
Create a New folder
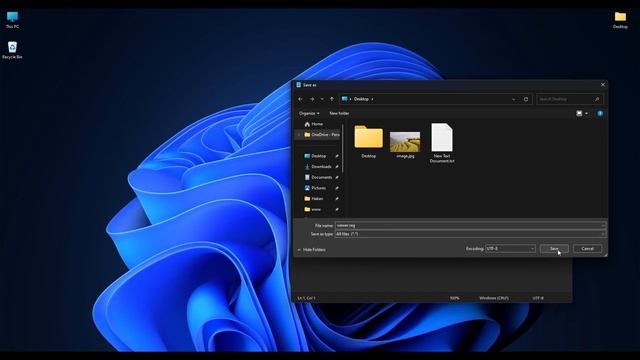pyautogui.click(x=339, y=113)
